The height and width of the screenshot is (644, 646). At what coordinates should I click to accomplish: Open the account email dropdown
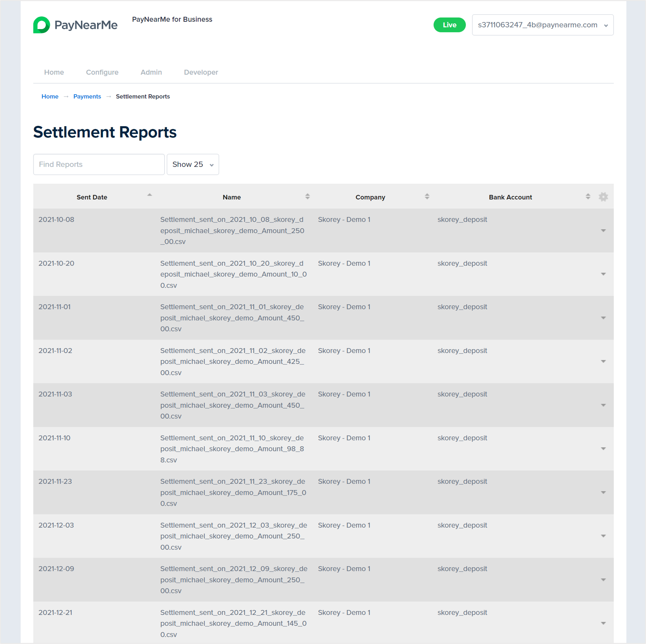pos(542,25)
